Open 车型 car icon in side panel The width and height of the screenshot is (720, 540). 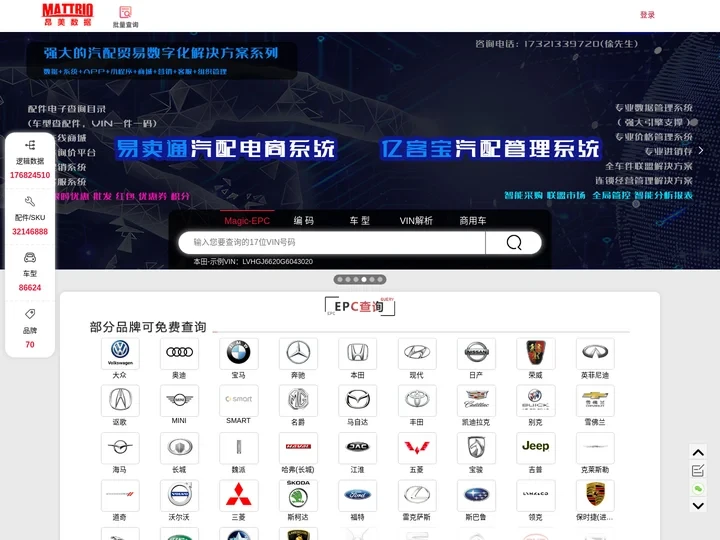30,258
